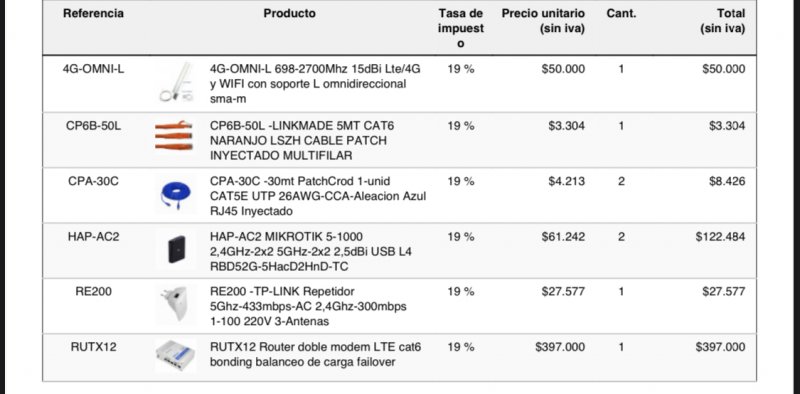The height and width of the screenshot is (394, 800).
Task: Open the RUTX12 Router doble modem description
Action: (x=315, y=355)
